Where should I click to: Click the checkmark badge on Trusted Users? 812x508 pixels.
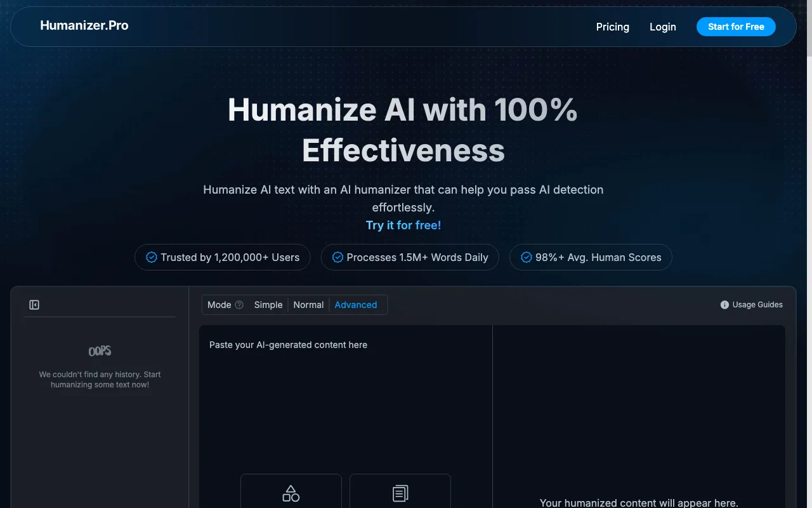click(x=152, y=257)
